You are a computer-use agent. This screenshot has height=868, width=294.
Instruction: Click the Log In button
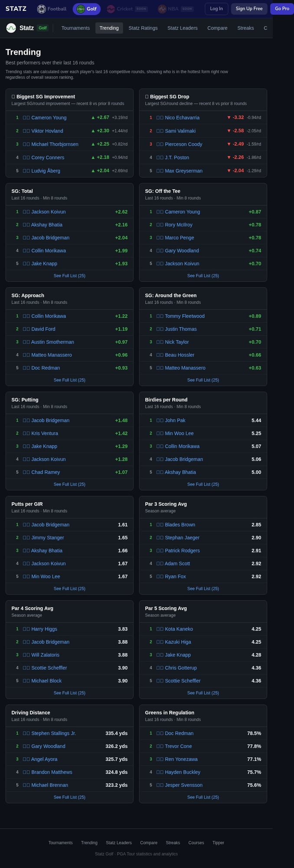point(216,9)
